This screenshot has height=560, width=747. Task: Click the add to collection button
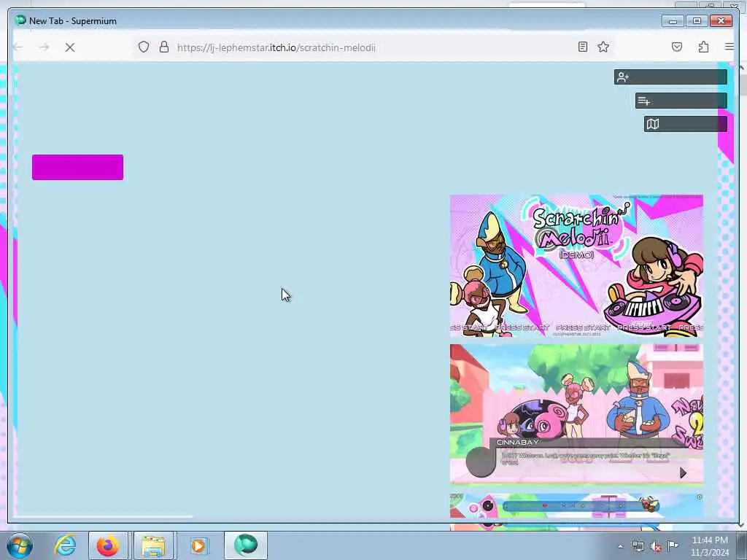click(x=681, y=101)
